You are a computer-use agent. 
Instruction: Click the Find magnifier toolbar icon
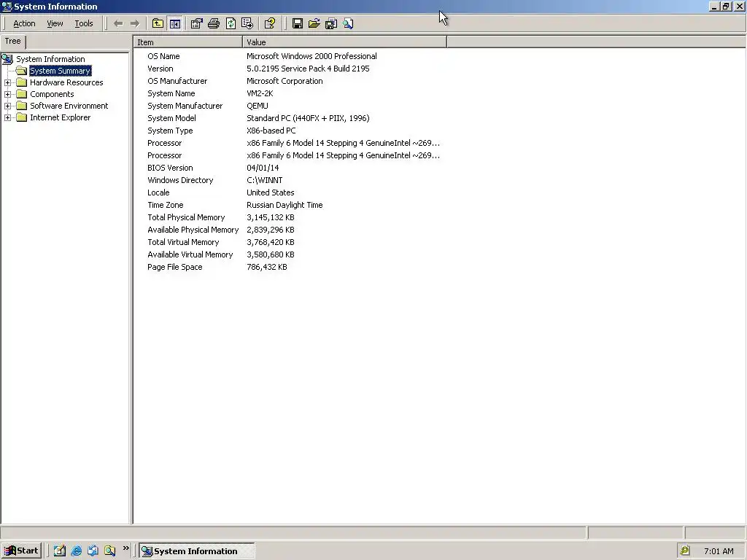pyautogui.click(x=348, y=23)
